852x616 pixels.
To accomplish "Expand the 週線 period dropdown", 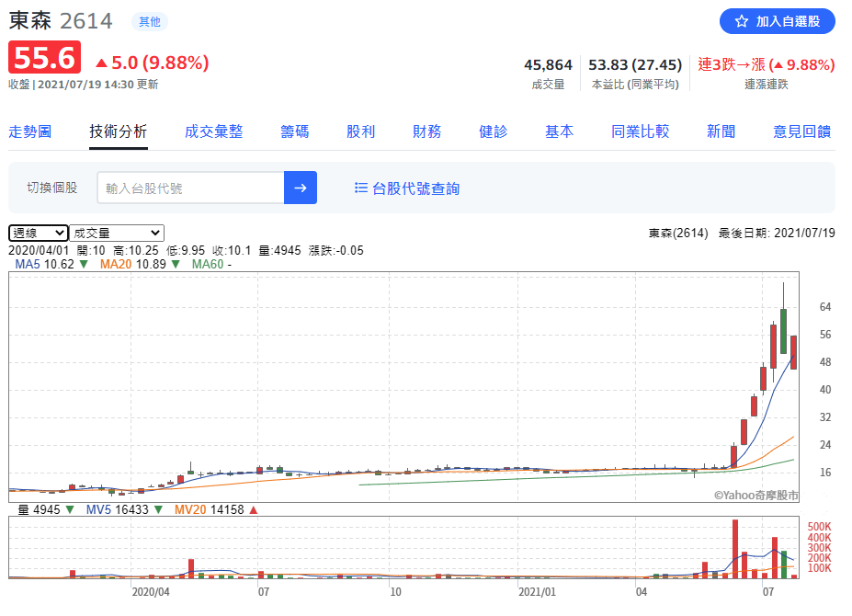I will pos(38,233).
